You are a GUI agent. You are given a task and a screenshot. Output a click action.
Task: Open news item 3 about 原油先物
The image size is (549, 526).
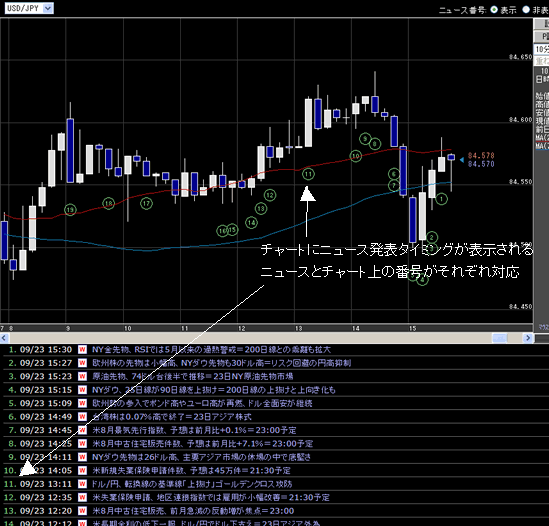point(192,376)
